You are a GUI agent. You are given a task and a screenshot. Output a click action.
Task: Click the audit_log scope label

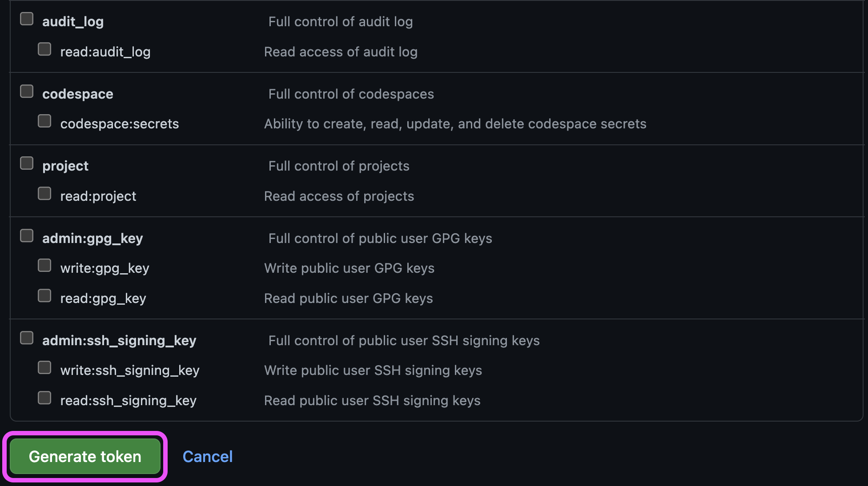tap(73, 22)
